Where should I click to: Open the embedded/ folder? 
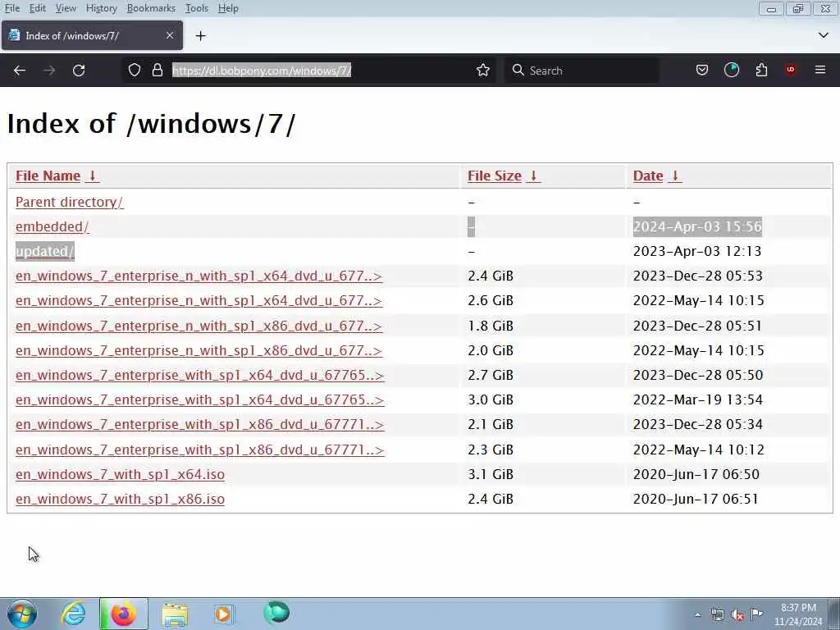click(x=52, y=226)
